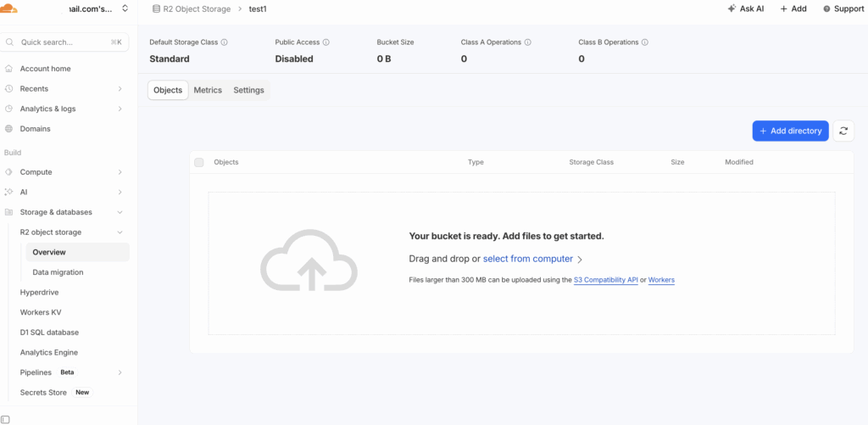The height and width of the screenshot is (425, 868).
Task: Open the account switcher dropdown
Action: 125,8
